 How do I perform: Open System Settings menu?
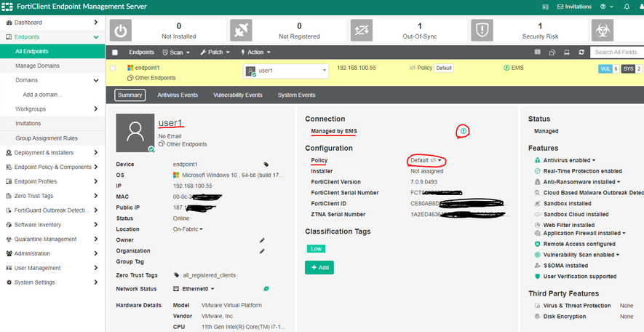(52, 282)
